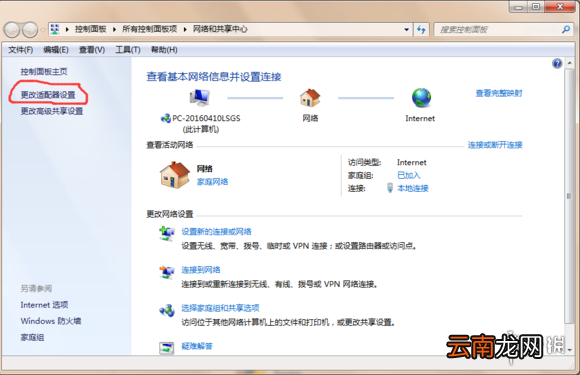Expand the arrow before 控制面板 in breadcrumb

[67, 29]
